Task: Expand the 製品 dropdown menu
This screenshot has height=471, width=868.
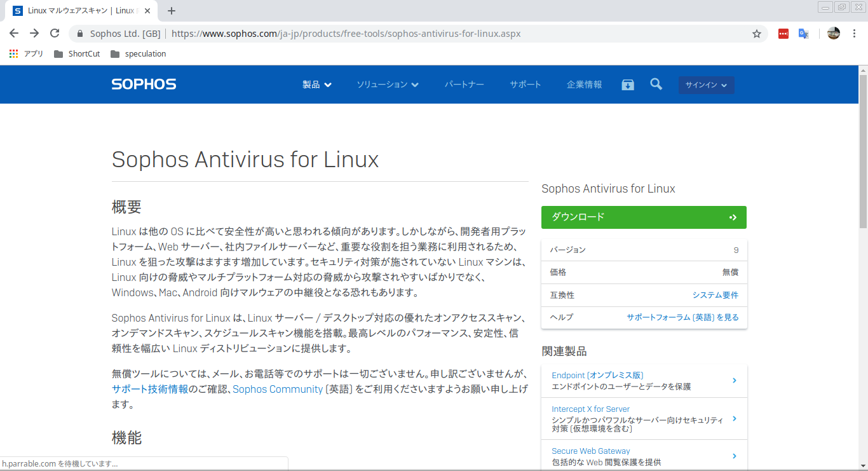Action: pos(316,85)
